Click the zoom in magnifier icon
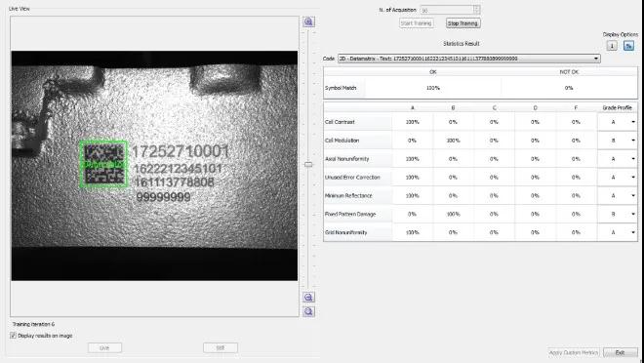The width and height of the screenshot is (644, 363). (x=309, y=21)
